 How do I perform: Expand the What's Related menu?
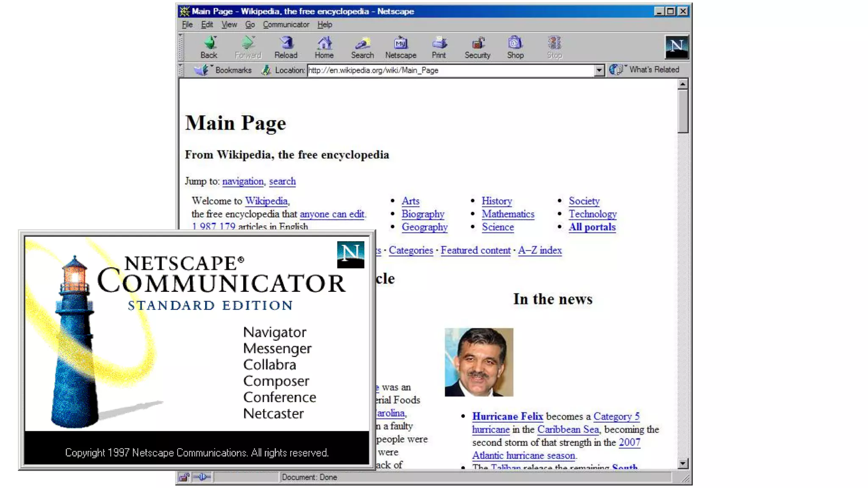(645, 70)
